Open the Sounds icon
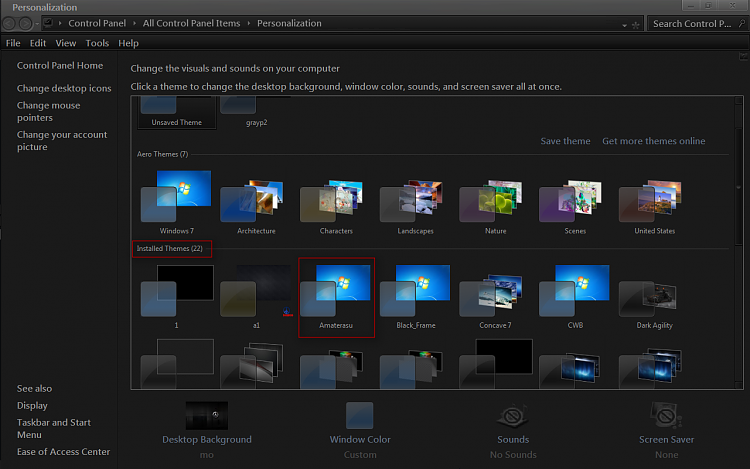This screenshot has width=750, height=469. (513, 415)
